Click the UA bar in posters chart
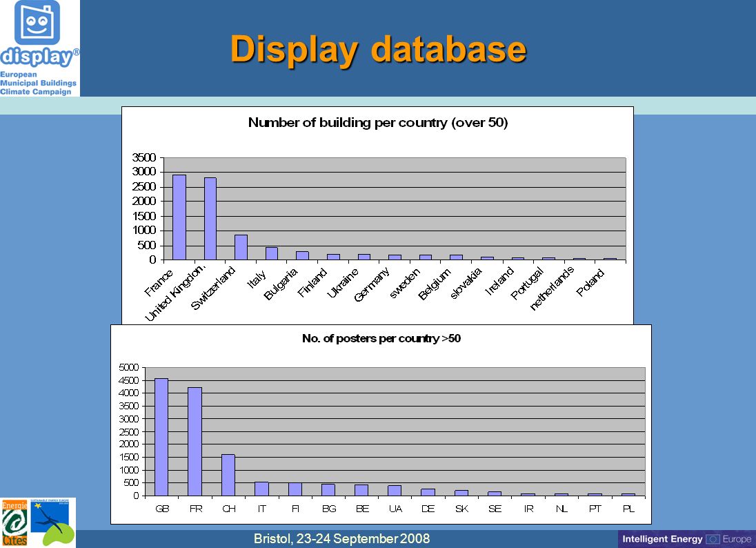This screenshot has width=756, height=548. [395, 491]
